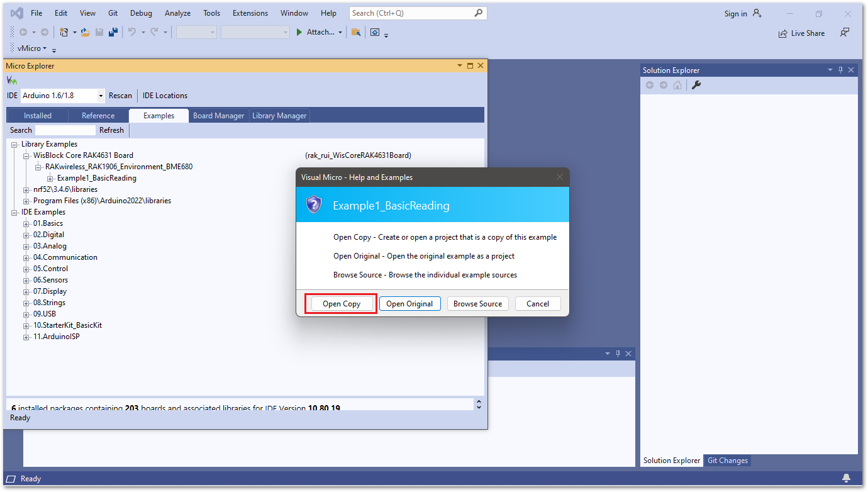Click the pin icon on the bottom output panel

(x=618, y=354)
